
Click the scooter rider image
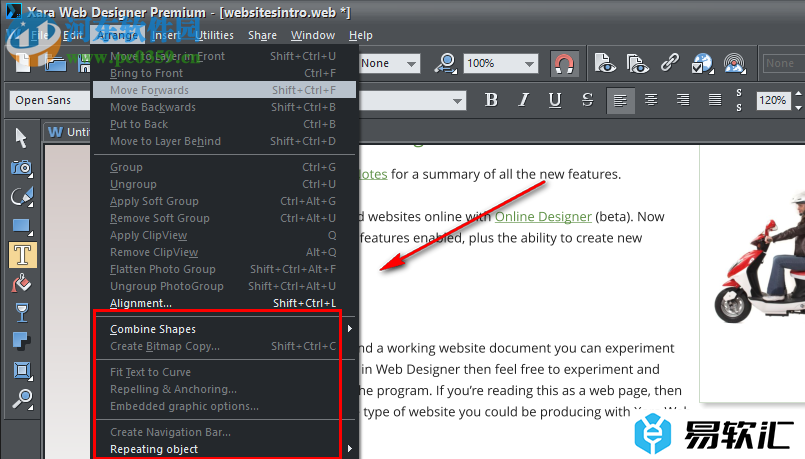pos(760,257)
